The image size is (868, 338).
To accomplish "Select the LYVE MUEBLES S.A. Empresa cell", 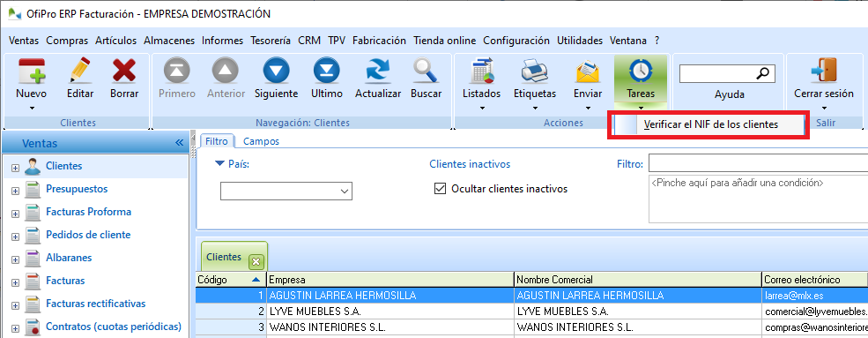I will [390, 311].
